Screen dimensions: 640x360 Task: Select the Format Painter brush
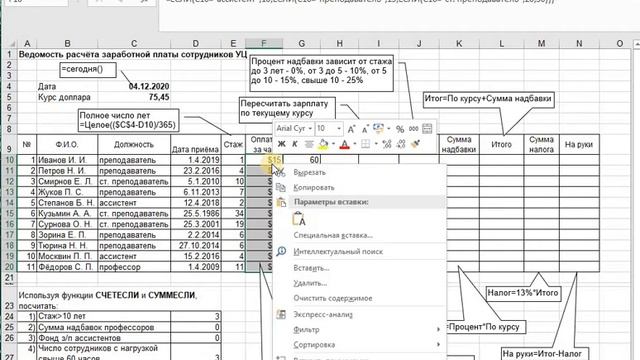tap(416, 144)
